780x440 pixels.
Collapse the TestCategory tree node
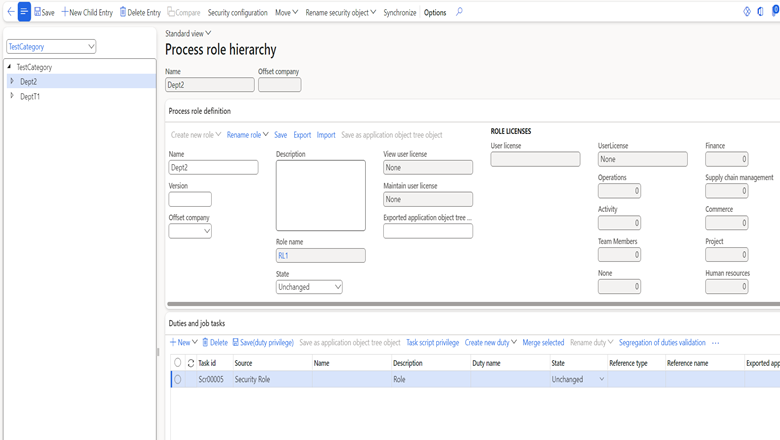point(9,66)
